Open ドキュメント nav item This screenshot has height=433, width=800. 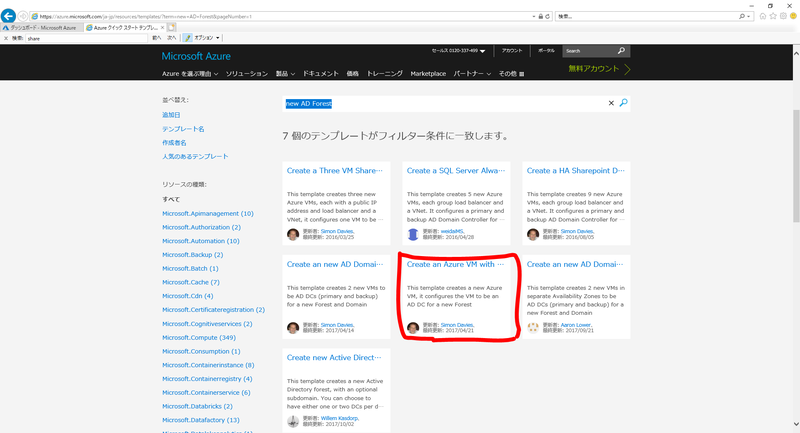click(320, 74)
